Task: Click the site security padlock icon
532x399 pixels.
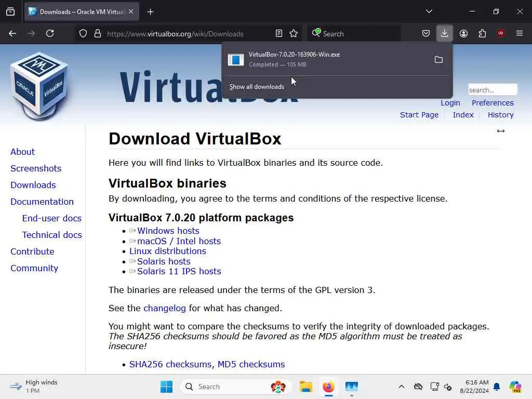Action: pyautogui.click(x=98, y=34)
